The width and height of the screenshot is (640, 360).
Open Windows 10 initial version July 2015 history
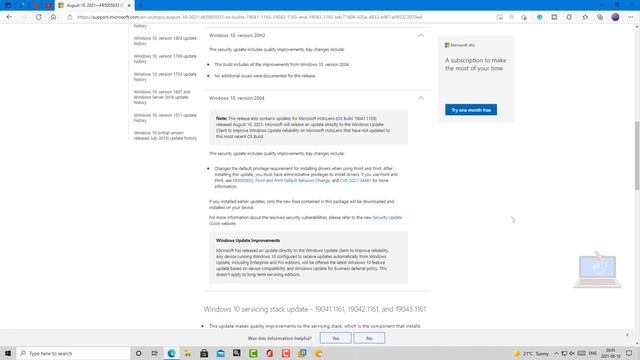(165, 136)
